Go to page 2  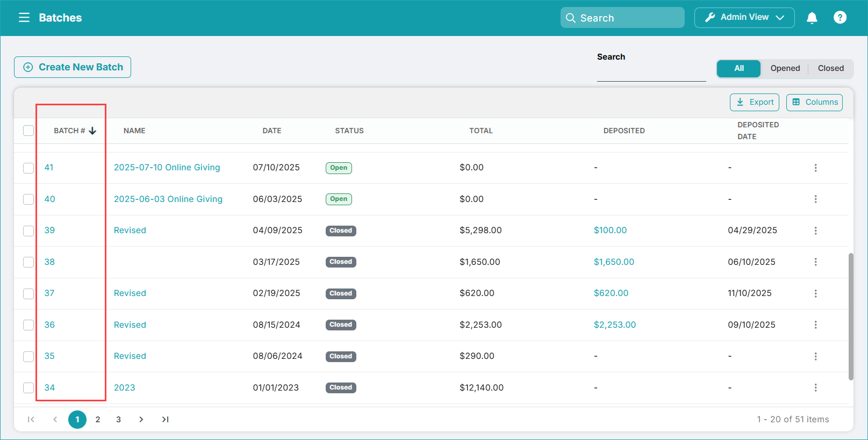[x=98, y=419]
